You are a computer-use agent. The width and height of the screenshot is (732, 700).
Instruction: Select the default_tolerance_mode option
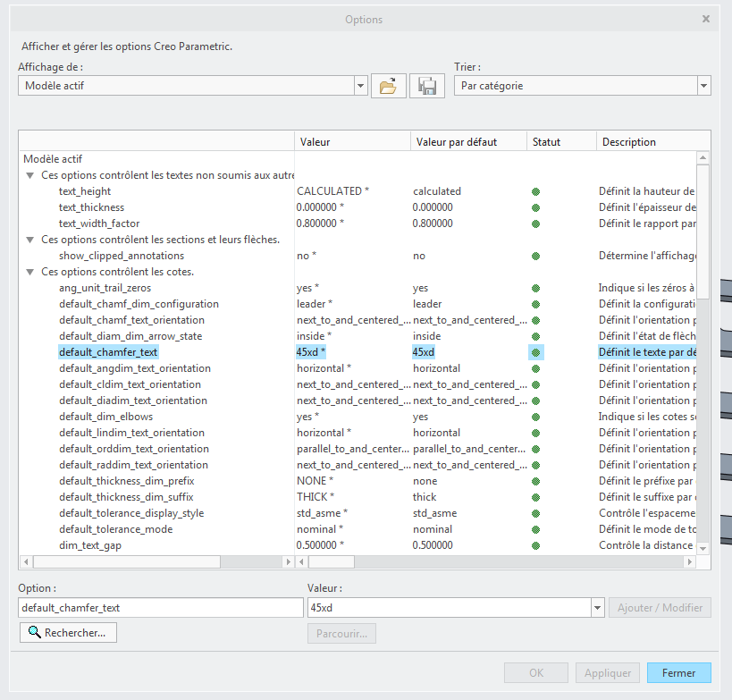pos(116,529)
